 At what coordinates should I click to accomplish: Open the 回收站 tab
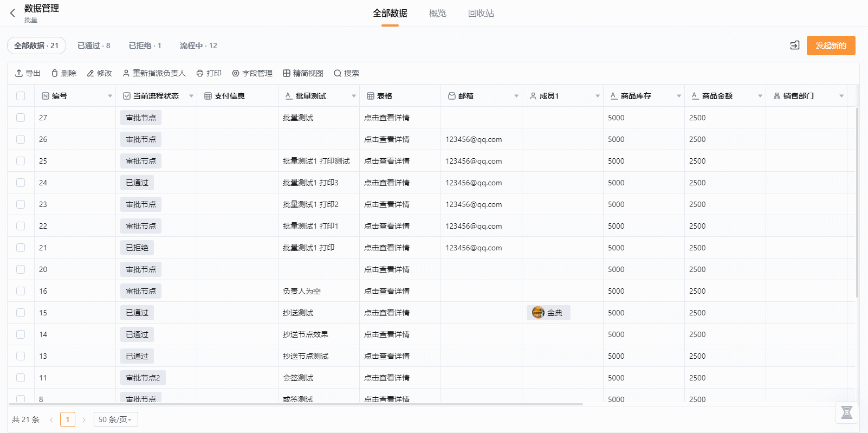click(481, 14)
